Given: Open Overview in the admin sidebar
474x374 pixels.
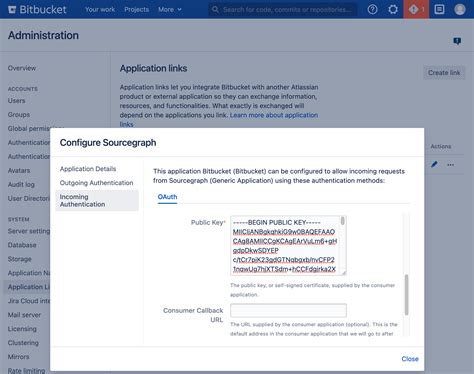Looking at the screenshot, I should [x=22, y=68].
